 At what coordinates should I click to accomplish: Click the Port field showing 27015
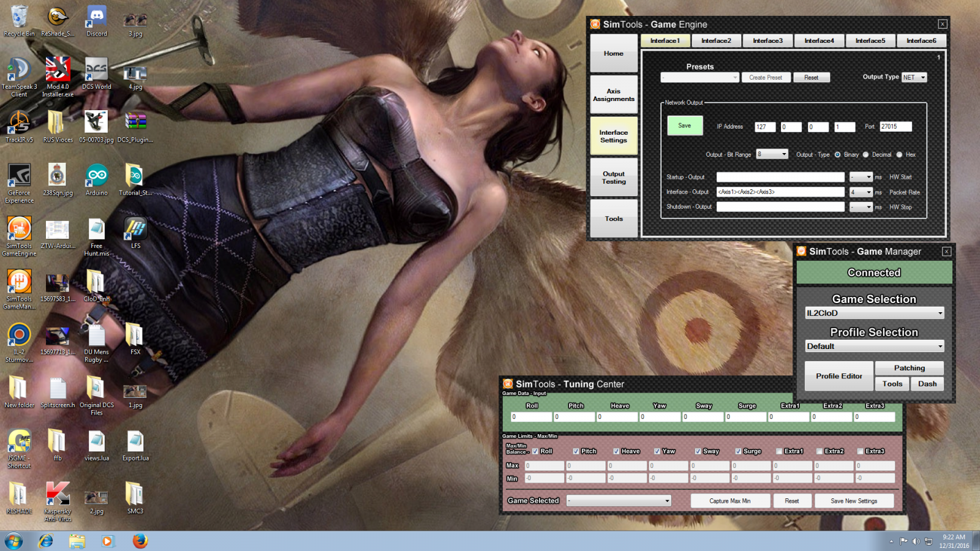tap(895, 127)
